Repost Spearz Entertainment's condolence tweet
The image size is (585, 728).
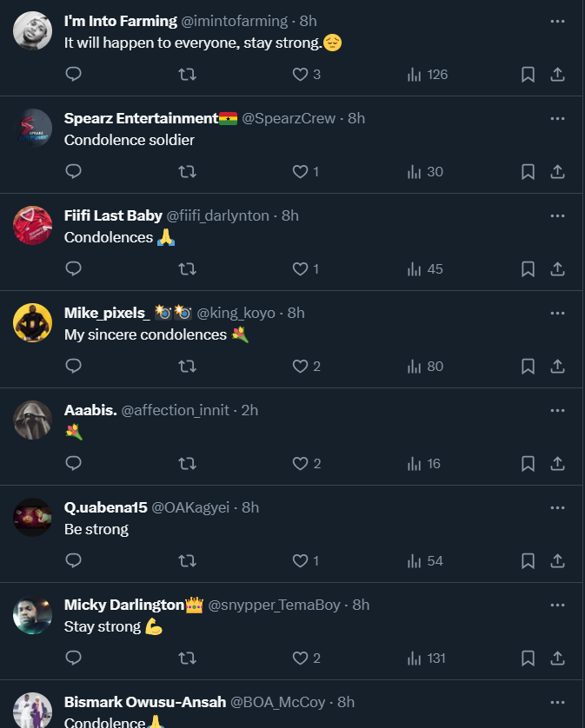[x=187, y=172]
